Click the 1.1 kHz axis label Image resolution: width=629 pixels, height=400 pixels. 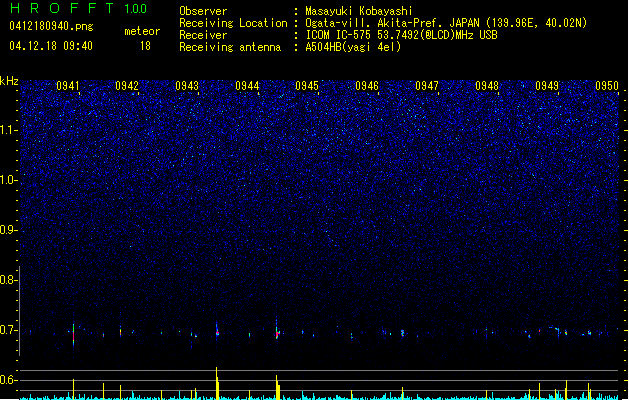pos(9,130)
